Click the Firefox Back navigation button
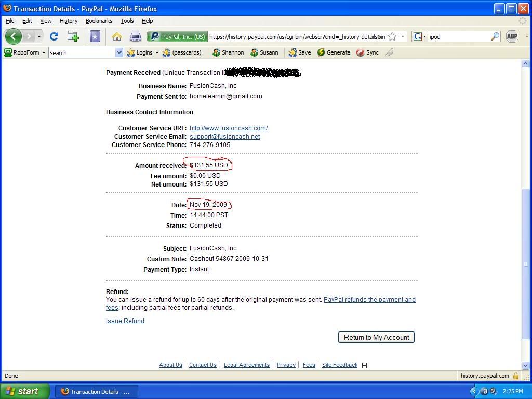The height and width of the screenshot is (399, 532). 14,36
